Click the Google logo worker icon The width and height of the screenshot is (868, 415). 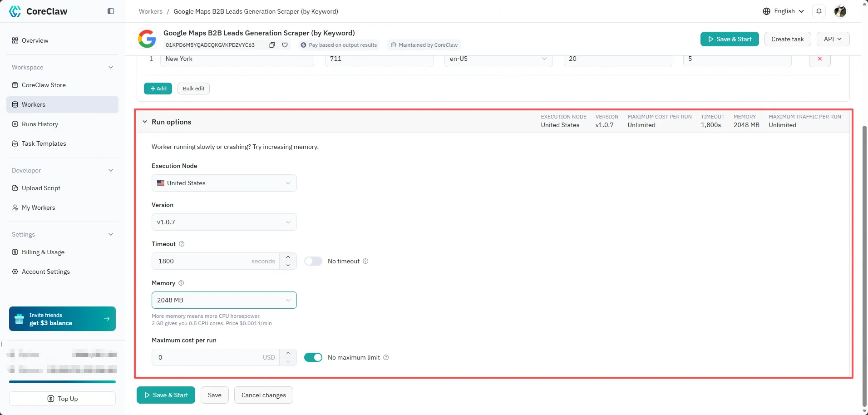tap(147, 39)
